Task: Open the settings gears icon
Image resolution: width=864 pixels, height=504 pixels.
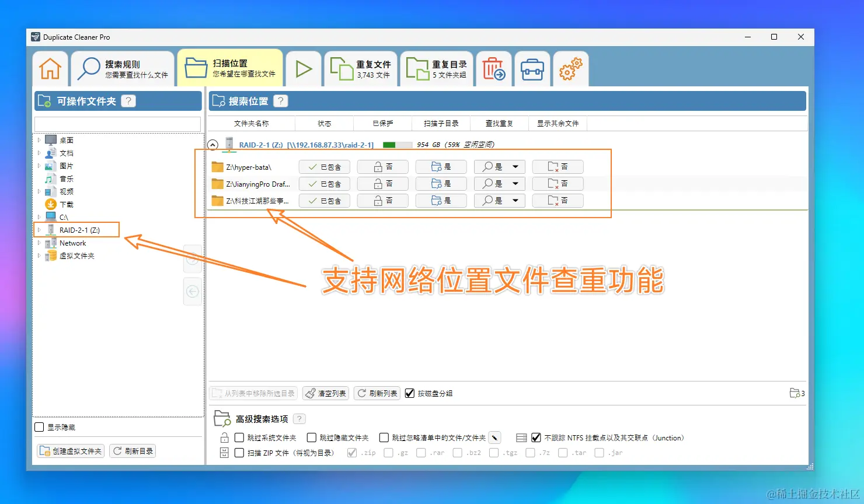Action: tap(570, 69)
